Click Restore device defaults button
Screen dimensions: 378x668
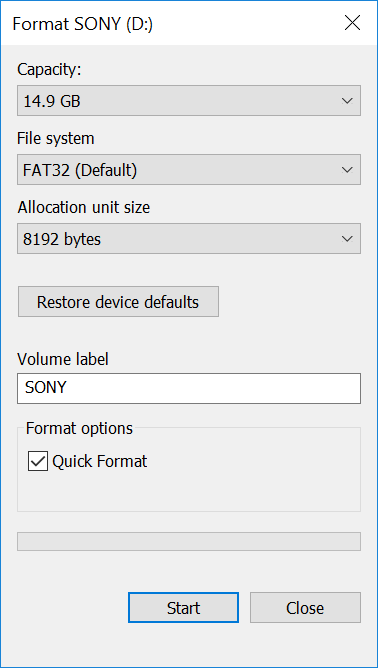(x=118, y=302)
